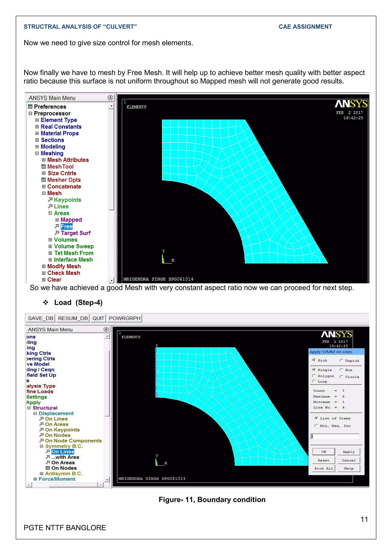The width and height of the screenshot is (392, 555).
Task: Expand Antisymm B.C. node
Action: (42, 474)
